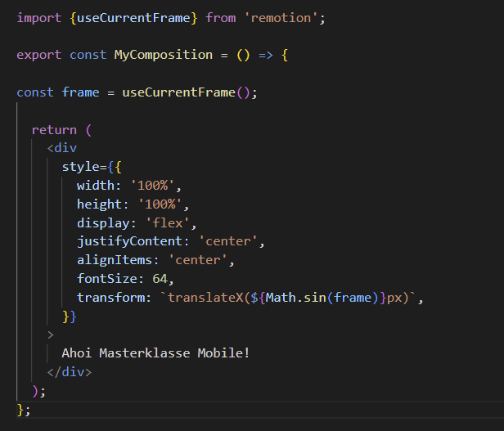Click the 'useCurrentFrame()' call after equals sign
Image resolution: width=504 pixels, height=431 pixels.
(186, 92)
